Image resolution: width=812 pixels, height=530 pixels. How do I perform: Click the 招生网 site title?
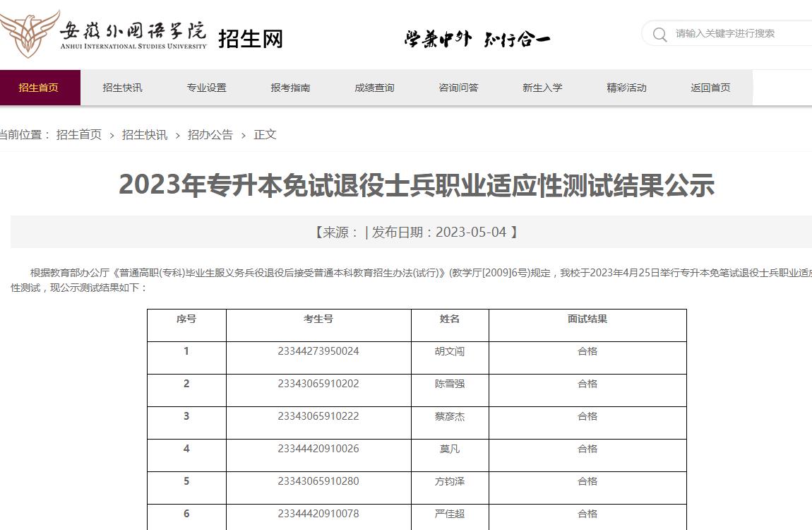[x=251, y=39]
